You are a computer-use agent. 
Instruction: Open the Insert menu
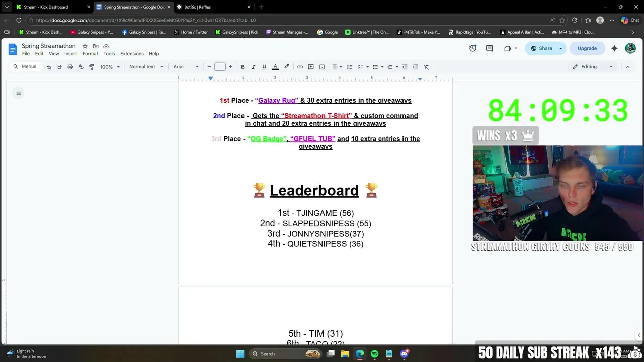[x=70, y=54]
